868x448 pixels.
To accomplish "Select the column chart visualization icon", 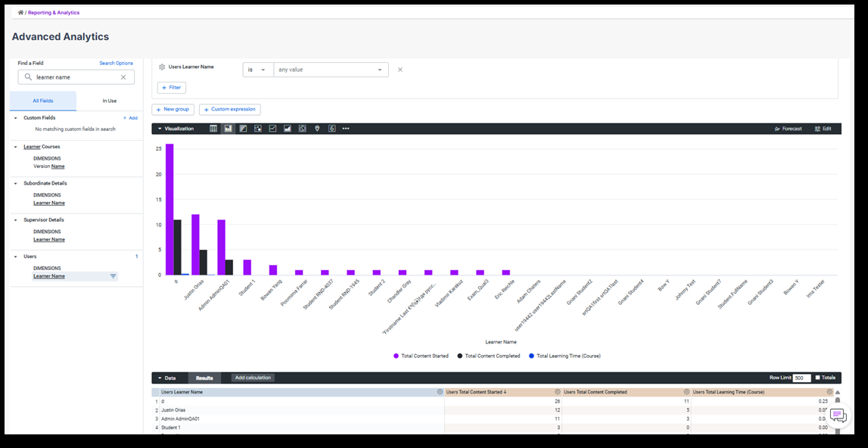I will pyautogui.click(x=228, y=129).
